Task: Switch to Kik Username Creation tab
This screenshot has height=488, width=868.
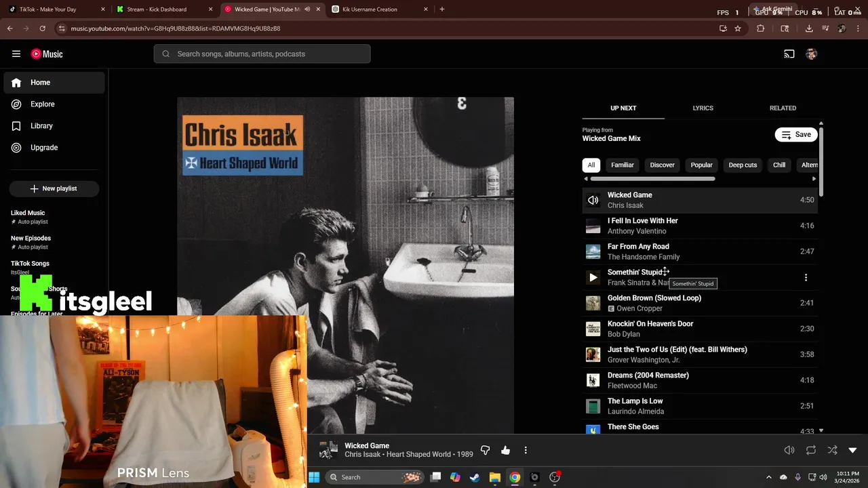Action: coord(380,9)
